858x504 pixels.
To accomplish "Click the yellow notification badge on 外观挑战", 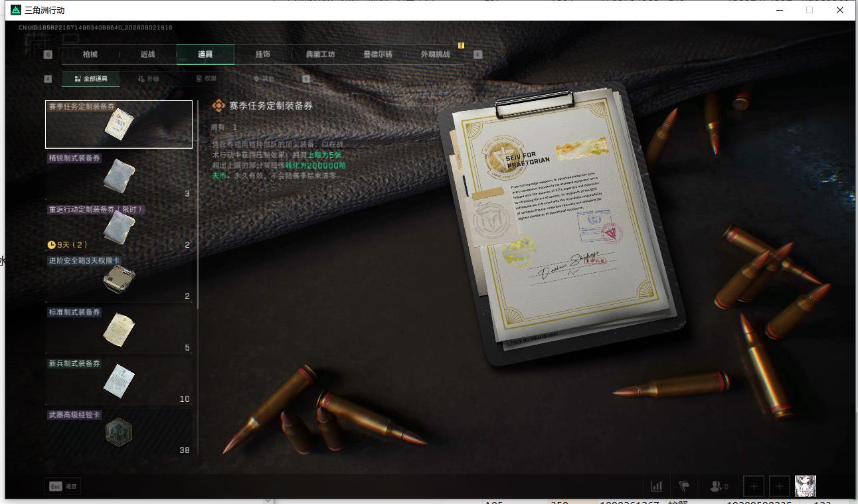I will tap(461, 46).
